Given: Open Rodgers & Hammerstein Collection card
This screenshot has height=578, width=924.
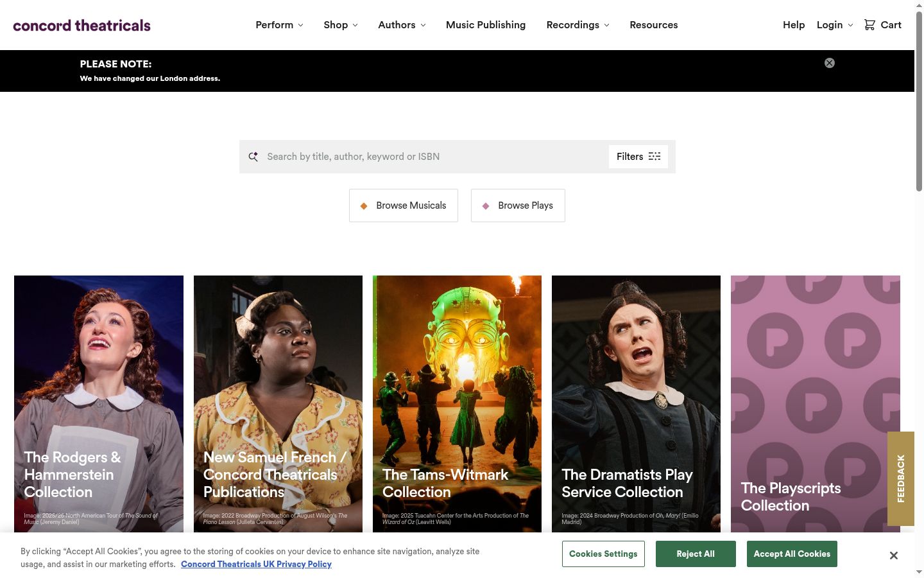Looking at the screenshot, I should 99,404.
